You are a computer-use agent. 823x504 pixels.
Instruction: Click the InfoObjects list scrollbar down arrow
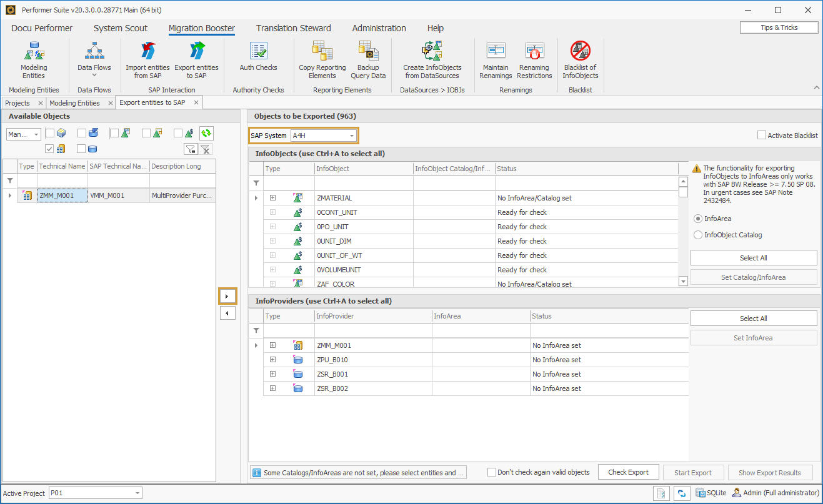pyautogui.click(x=682, y=281)
